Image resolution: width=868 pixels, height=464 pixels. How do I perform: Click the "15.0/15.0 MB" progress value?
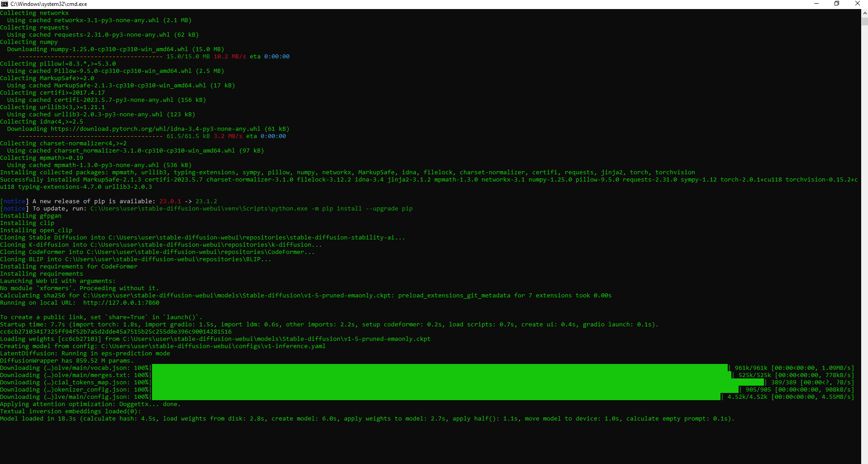tap(188, 57)
